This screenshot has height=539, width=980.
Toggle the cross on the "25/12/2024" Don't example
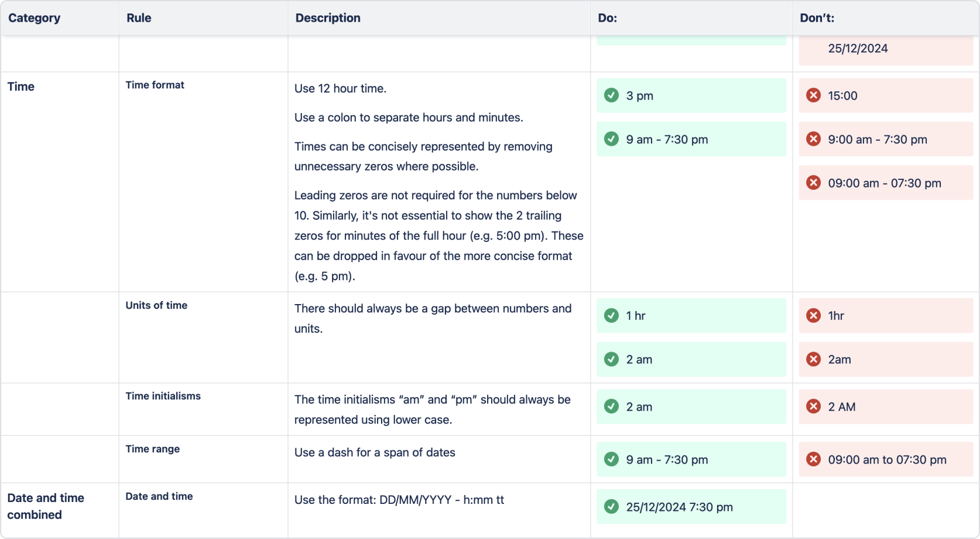(x=814, y=48)
